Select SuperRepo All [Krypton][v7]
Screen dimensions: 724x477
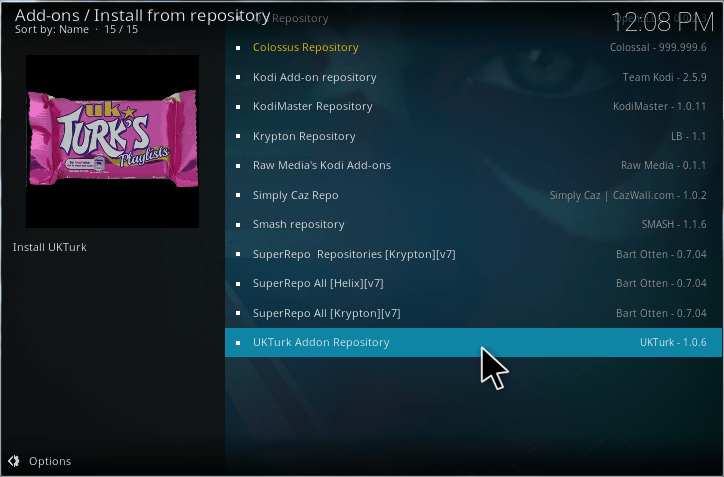(x=473, y=313)
